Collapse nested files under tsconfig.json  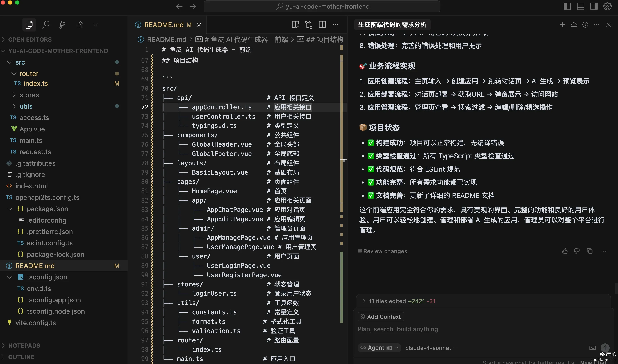(10, 277)
